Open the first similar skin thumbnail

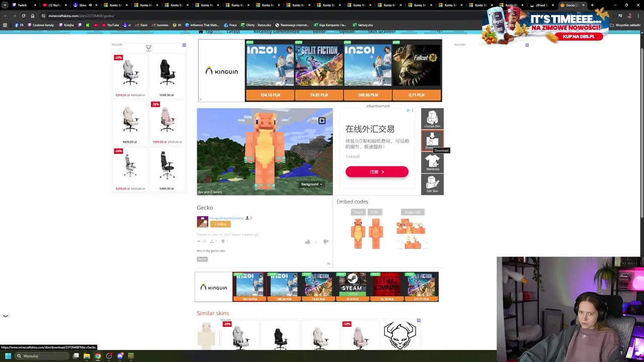[x=206, y=335]
